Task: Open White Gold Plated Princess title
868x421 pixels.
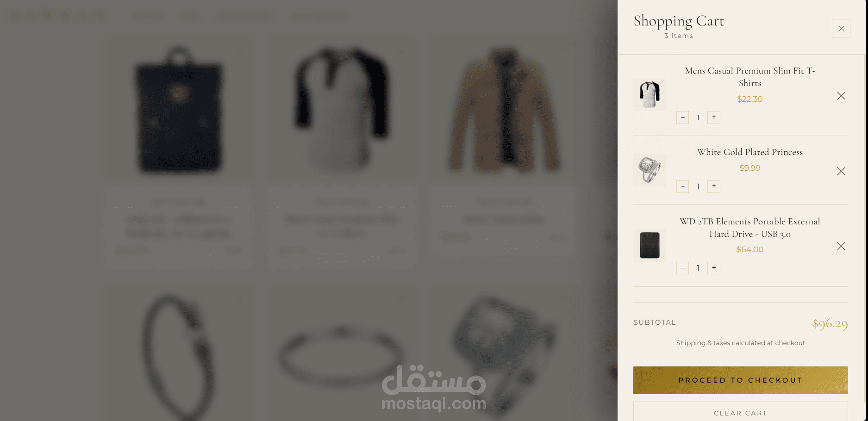Action: click(x=750, y=152)
